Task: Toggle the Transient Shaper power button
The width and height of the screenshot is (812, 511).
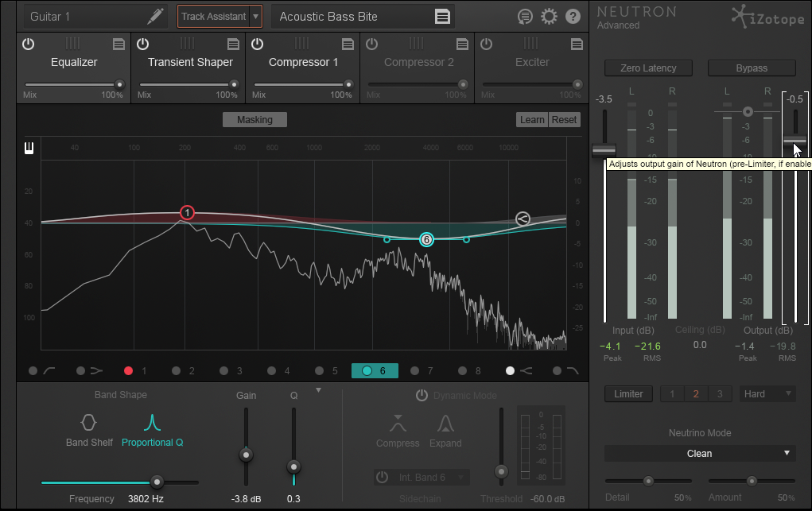Action: click(143, 44)
